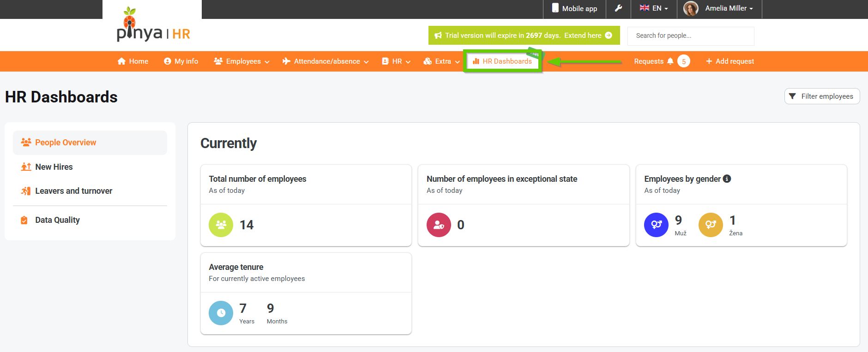The image size is (868, 352).
Task: Click the green total employees icon
Action: tap(221, 225)
